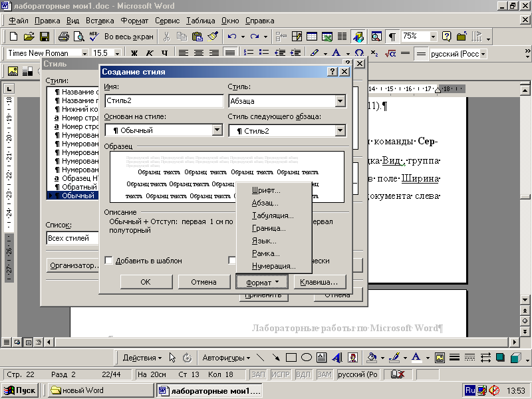
Task: Check the Добавить в шаблон checkbox
Action: 108,260
